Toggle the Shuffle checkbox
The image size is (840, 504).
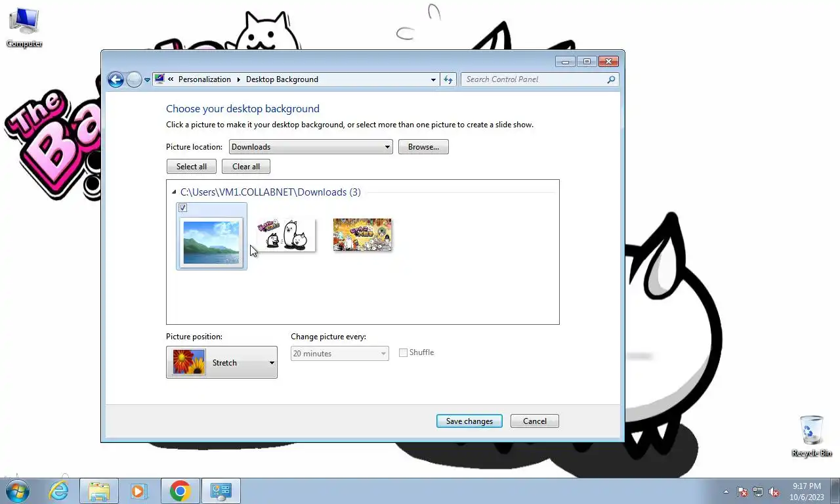pyautogui.click(x=404, y=353)
